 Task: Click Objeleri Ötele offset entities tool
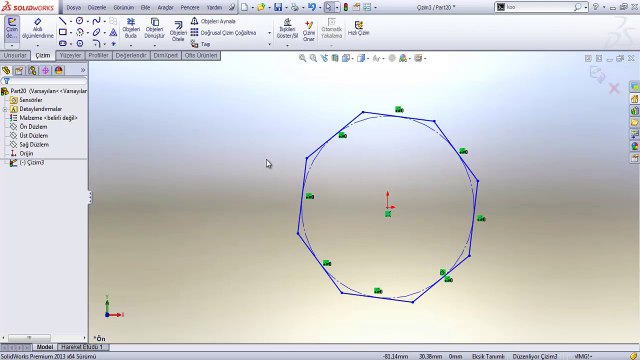[x=178, y=31]
